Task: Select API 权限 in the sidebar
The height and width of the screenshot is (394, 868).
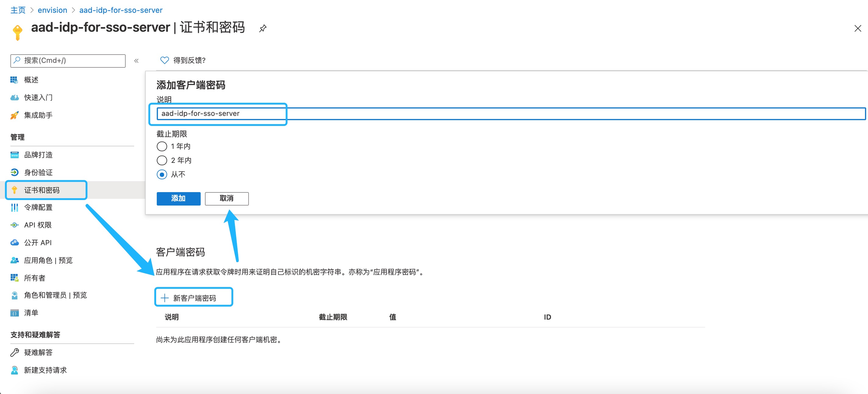Action: point(38,225)
